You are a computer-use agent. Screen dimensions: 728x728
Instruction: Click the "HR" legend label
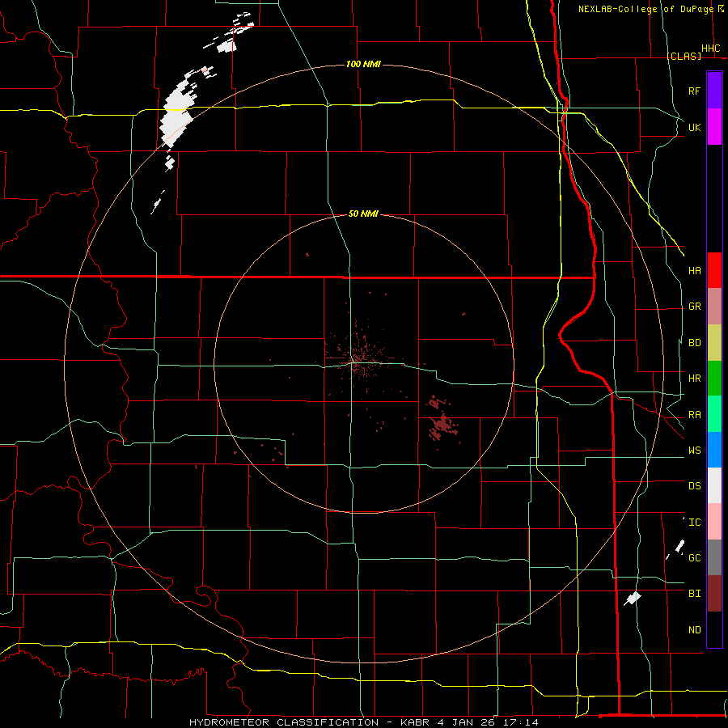(x=695, y=379)
